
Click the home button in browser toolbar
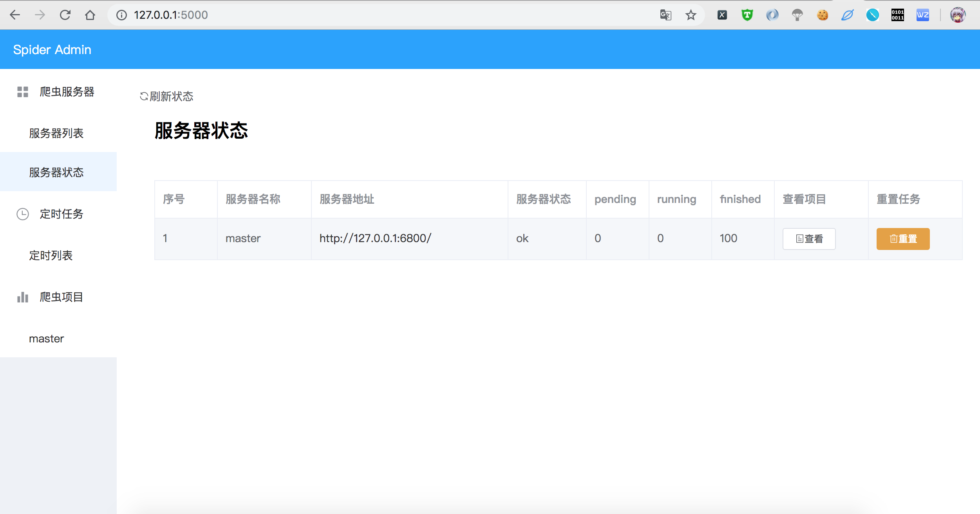90,14
